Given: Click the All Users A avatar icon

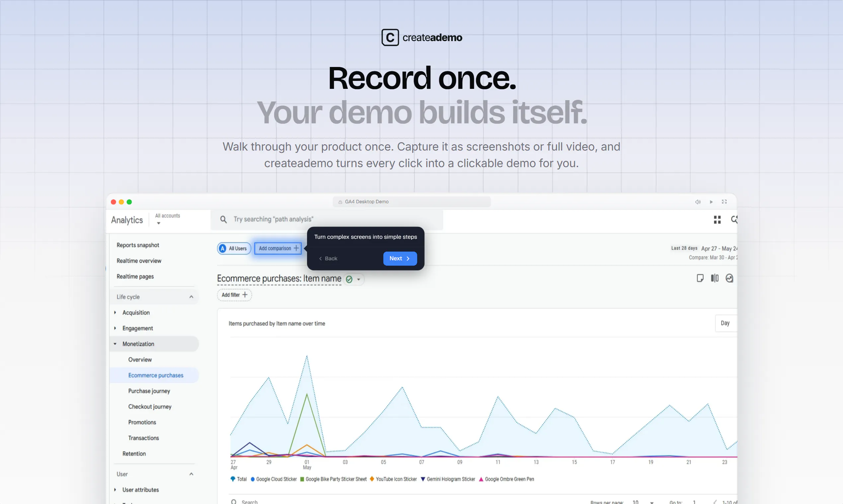Looking at the screenshot, I should pos(223,249).
